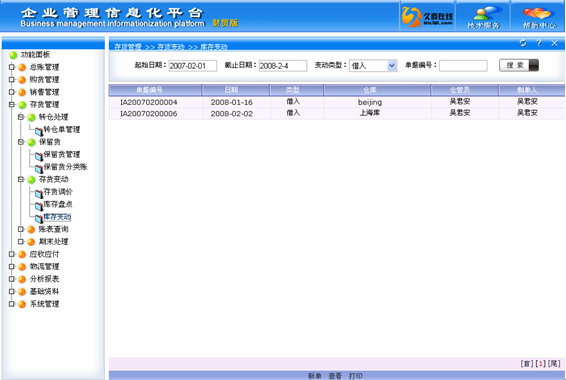
Task: Open the 变动类型 dropdown showing 借入
Action: pos(373,66)
